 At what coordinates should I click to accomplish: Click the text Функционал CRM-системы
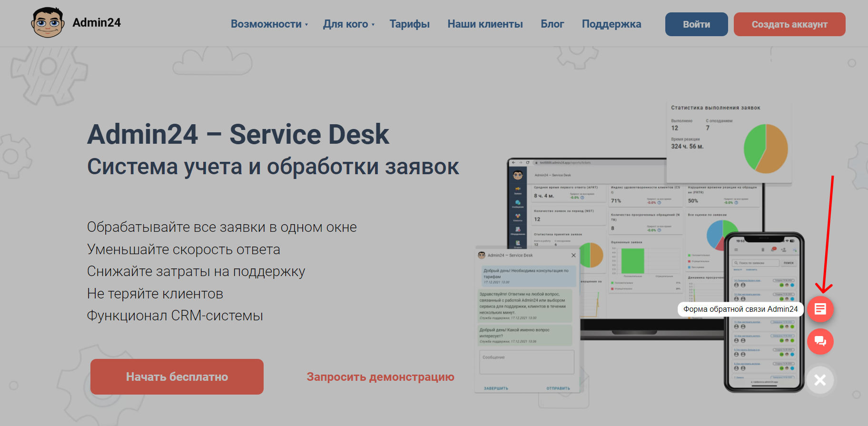coord(175,316)
